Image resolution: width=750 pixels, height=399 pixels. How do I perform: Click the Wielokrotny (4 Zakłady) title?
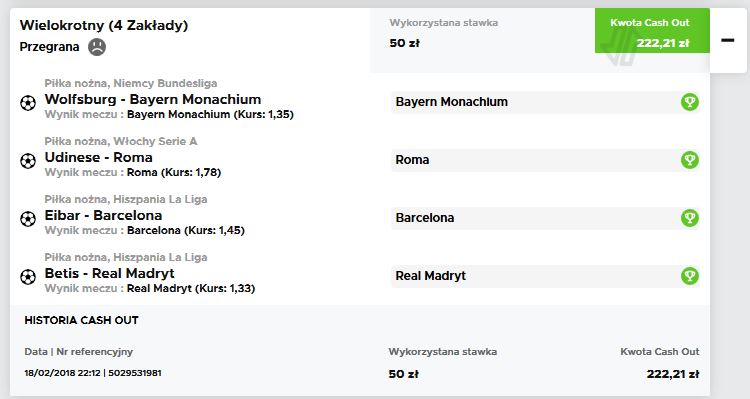pyautogui.click(x=104, y=25)
